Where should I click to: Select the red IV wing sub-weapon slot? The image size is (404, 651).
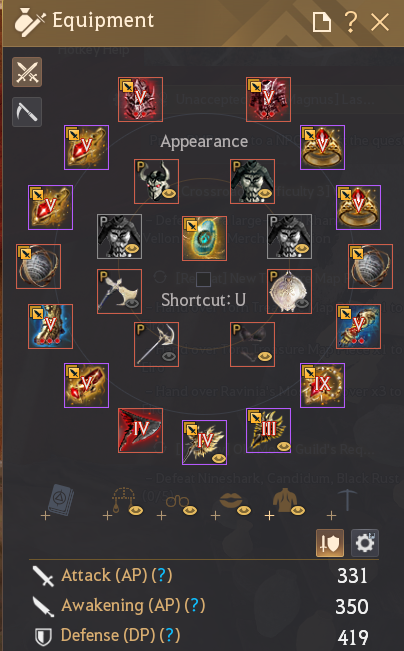click(x=140, y=430)
